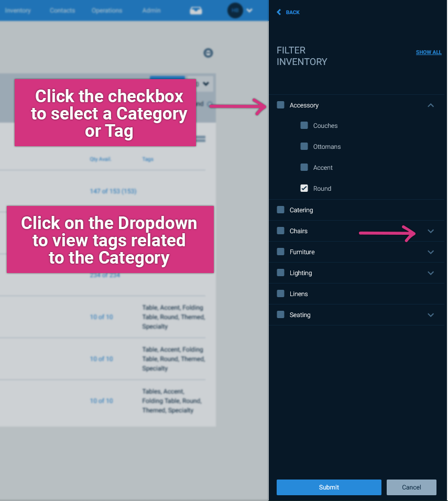
Task: Select the Linens category checkbox
Action: pyautogui.click(x=280, y=293)
